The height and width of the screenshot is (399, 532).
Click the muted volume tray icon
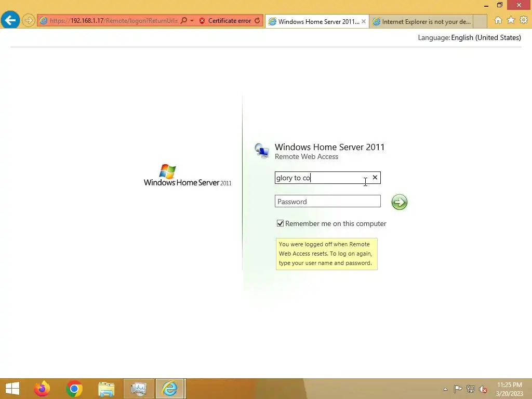483,389
